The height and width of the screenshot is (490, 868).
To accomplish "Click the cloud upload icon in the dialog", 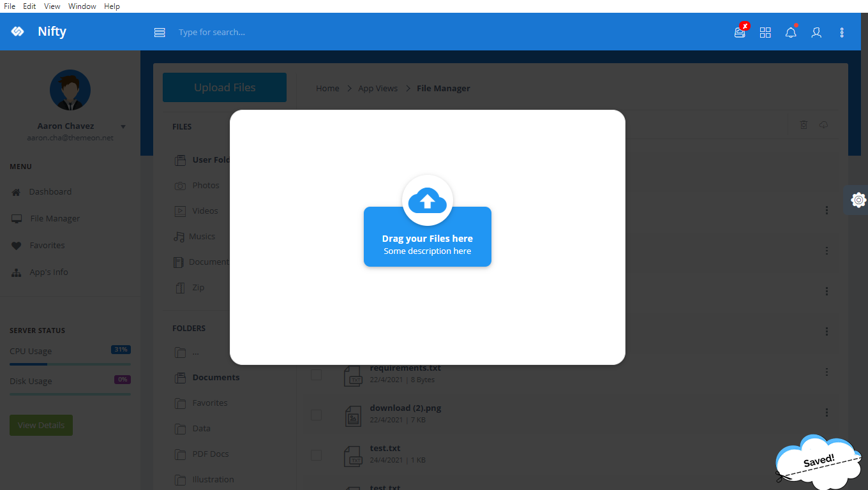I will pos(428,200).
